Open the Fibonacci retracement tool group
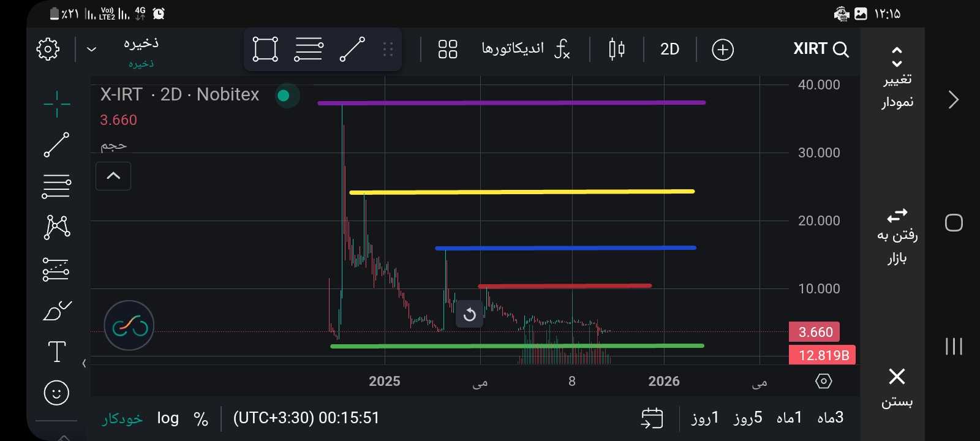 pos(56,186)
